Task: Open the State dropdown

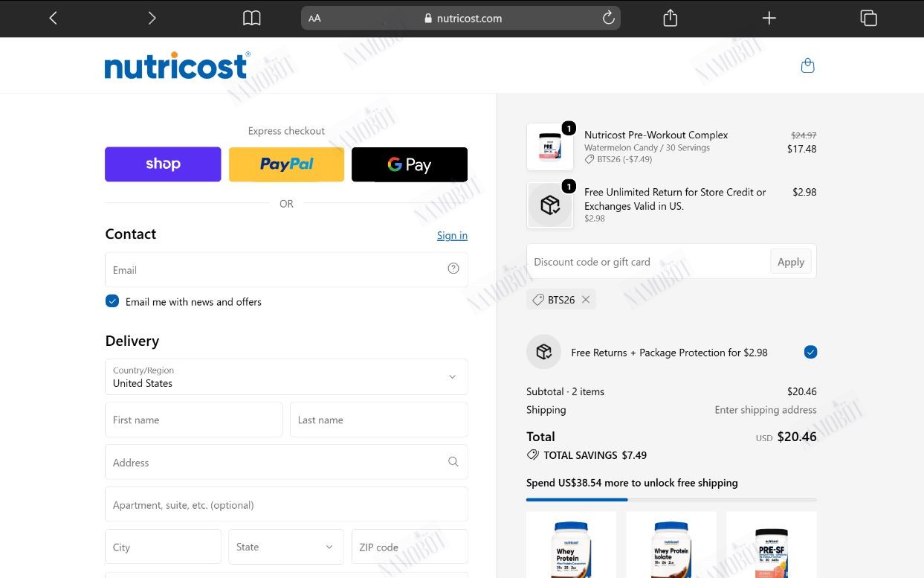Action: [x=286, y=547]
